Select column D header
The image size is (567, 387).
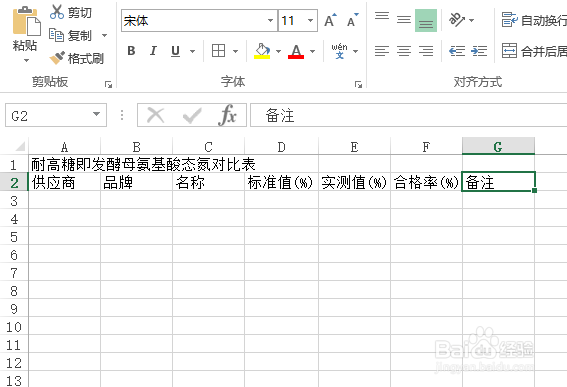[x=281, y=147]
